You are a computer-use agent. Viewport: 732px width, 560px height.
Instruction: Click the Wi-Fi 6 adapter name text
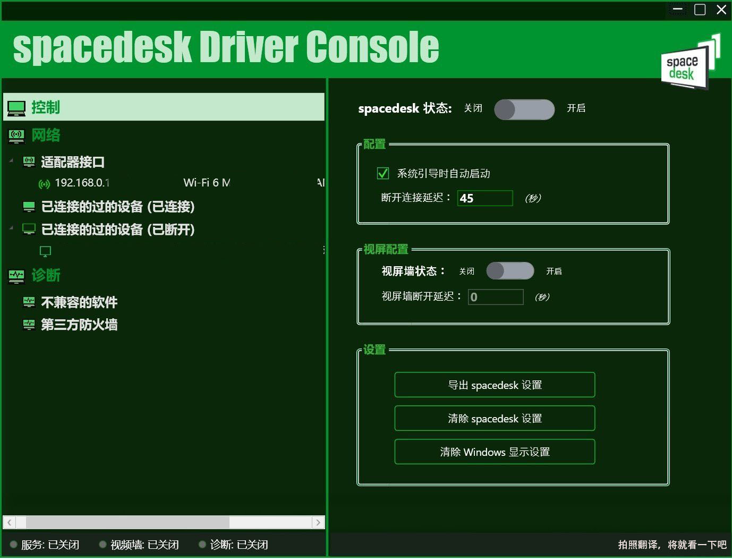point(207,183)
